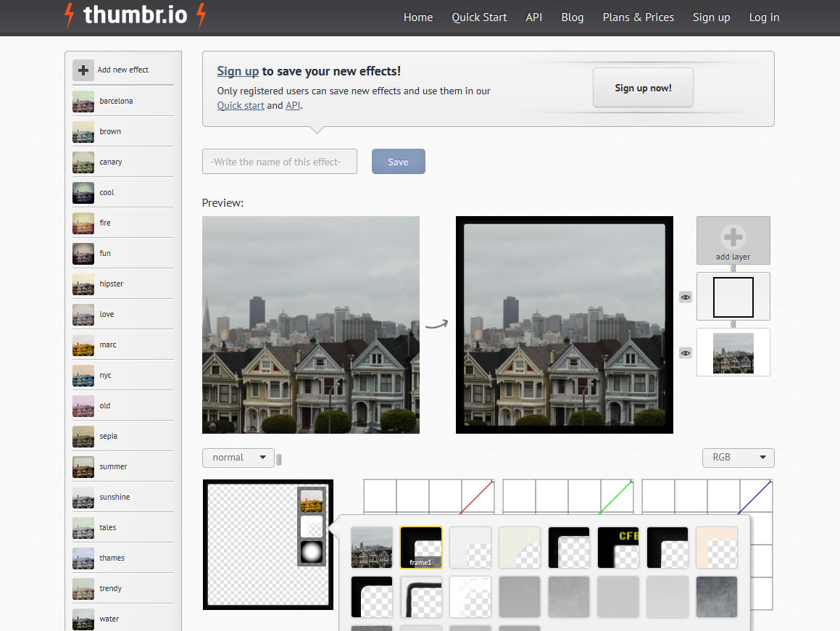The width and height of the screenshot is (840, 631).
Task: Follow the API link in banner text
Action: coord(293,106)
